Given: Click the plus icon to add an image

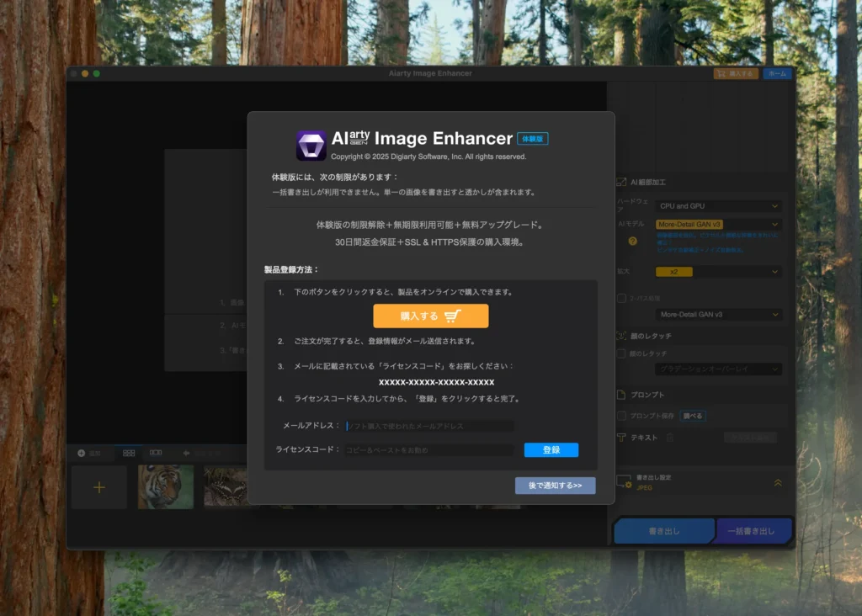Looking at the screenshot, I should pyautogui.click(x=99, y=486).
